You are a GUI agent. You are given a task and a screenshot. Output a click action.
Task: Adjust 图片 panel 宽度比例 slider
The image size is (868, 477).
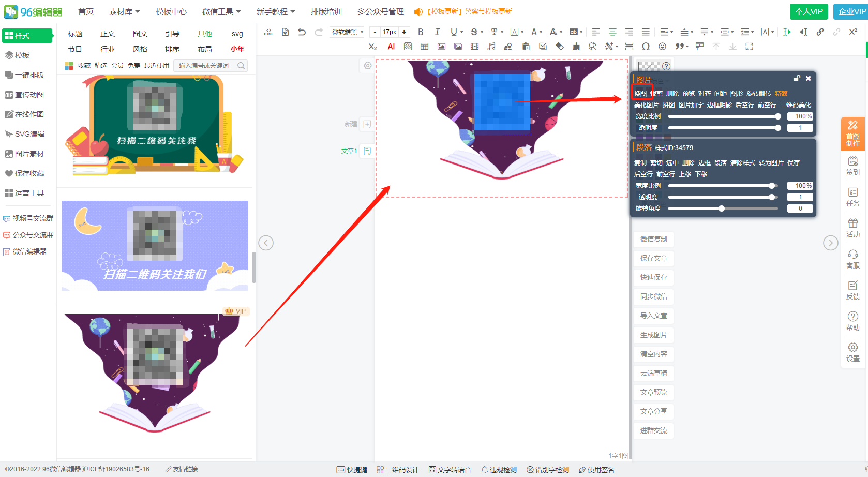point(724,116)
